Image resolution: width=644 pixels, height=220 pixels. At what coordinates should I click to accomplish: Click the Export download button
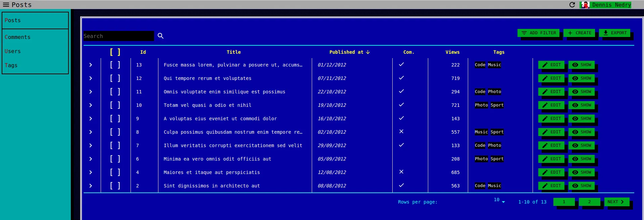coord(614,33)
